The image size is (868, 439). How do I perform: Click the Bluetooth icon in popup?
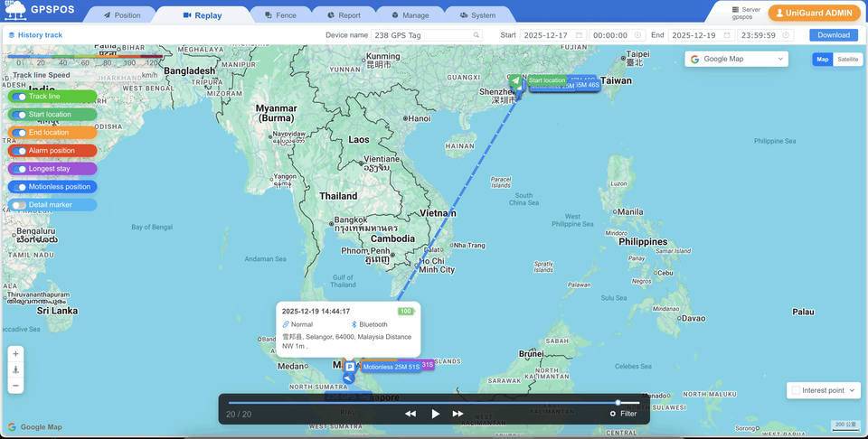[x=354, y=324]
